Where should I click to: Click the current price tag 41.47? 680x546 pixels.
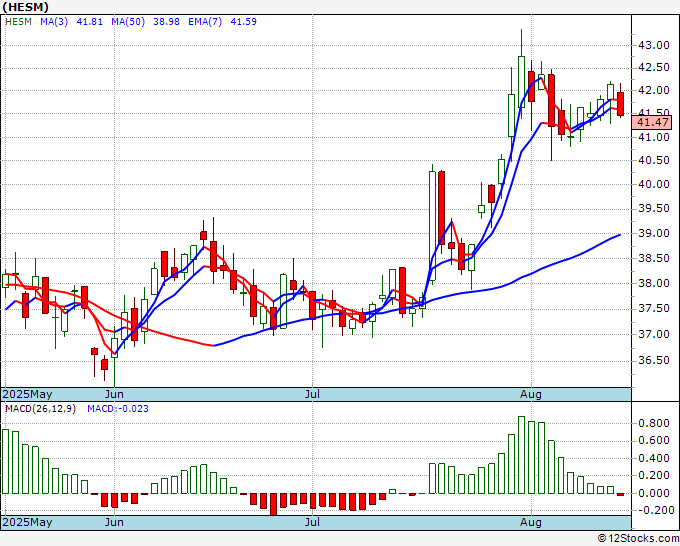(x=652, y=122)
